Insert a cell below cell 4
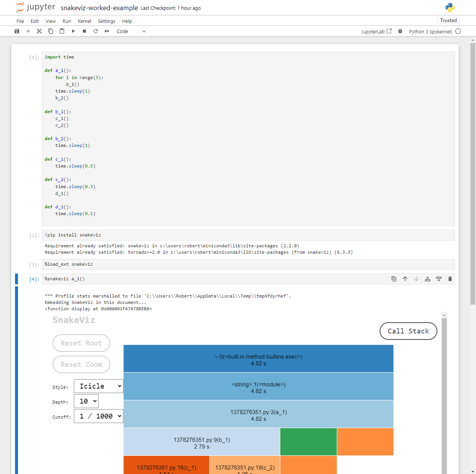The height and width of the screenshot is (474, 476). click(439, 279)
